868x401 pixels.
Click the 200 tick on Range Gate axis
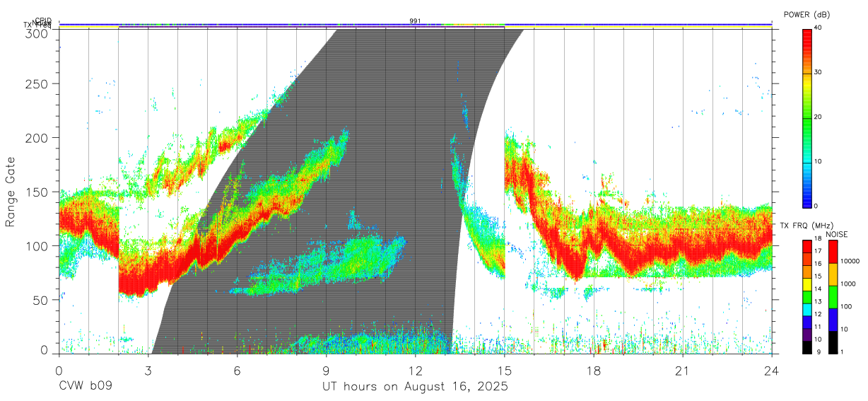36,137
